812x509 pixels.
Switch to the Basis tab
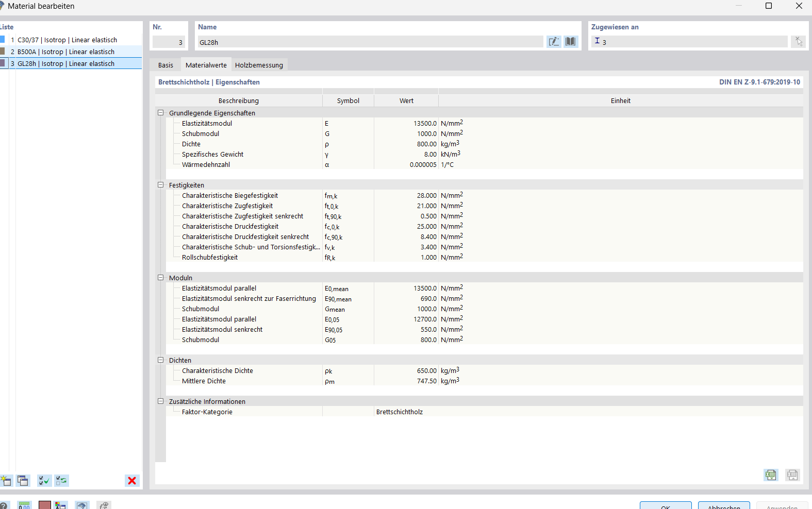click(x=165, y=65)
